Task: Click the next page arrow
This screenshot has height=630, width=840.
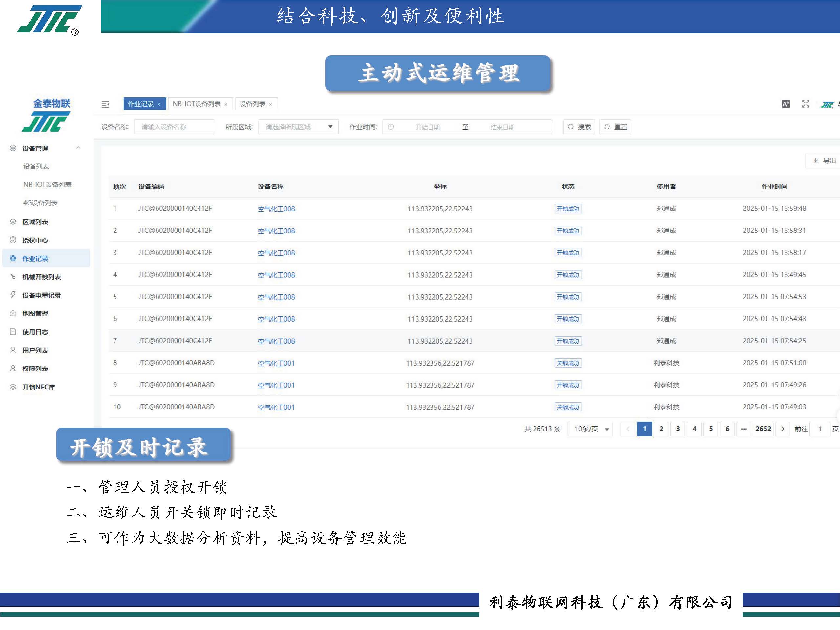Action: (x=783, y=429)
